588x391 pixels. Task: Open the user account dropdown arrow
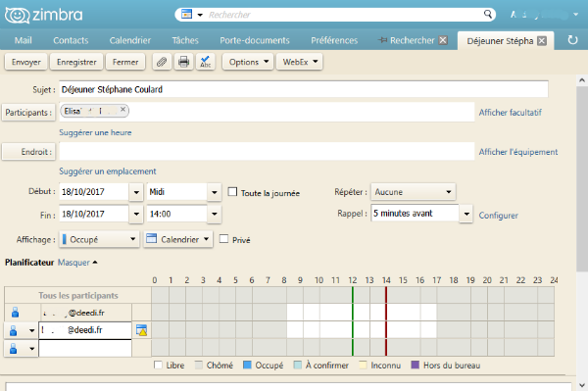click(x=575, y=15)
